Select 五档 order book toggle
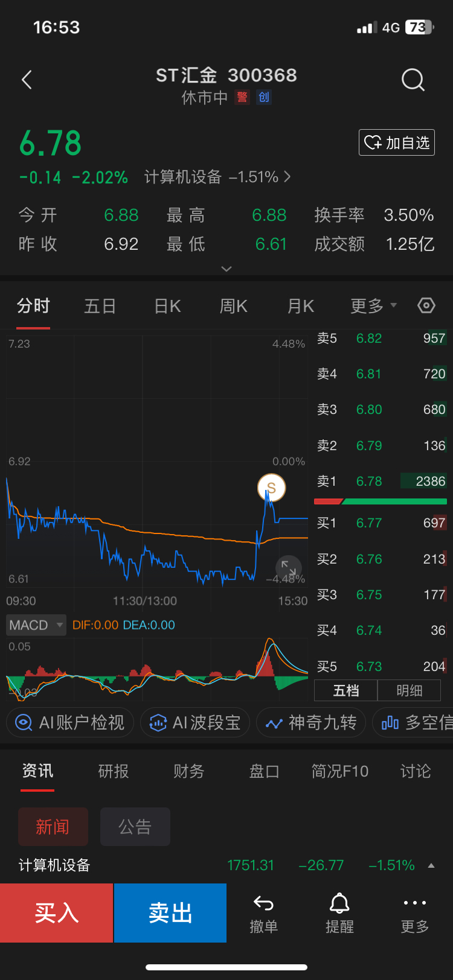 coord(346,690)
